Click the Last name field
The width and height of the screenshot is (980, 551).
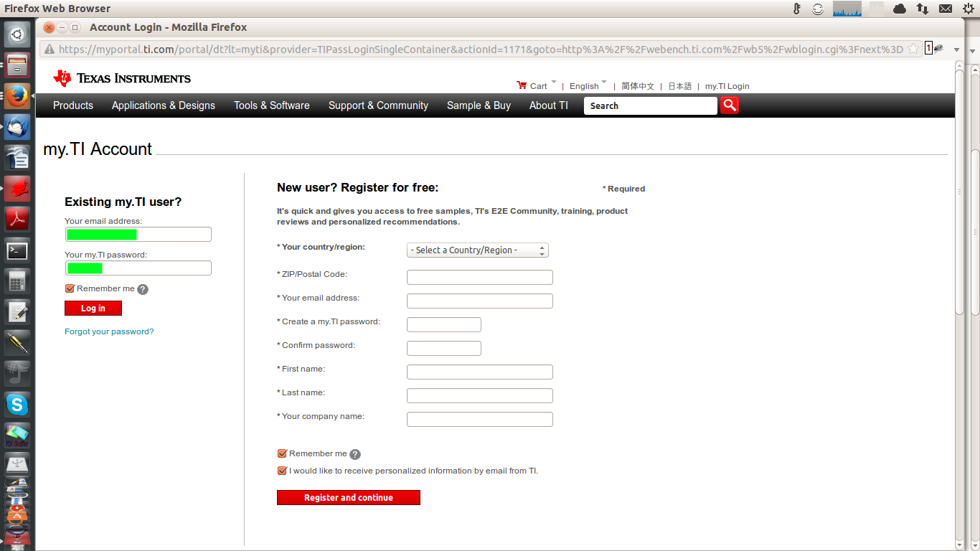[x=480, y=395]
